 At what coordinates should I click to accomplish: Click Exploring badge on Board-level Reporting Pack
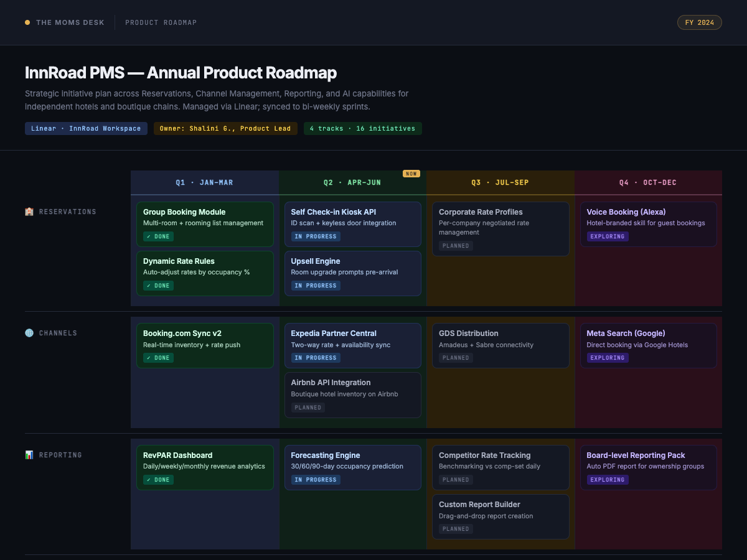[608, 480]
